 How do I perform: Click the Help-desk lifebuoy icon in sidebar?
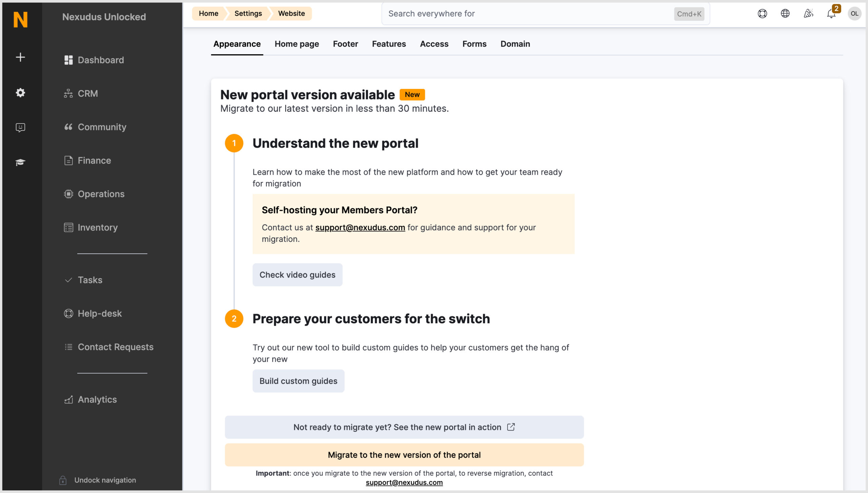(68, 314)
